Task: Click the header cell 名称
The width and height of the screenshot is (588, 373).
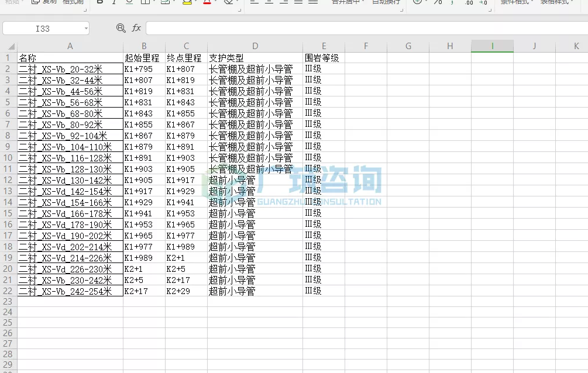Action: tap(70, 58)
